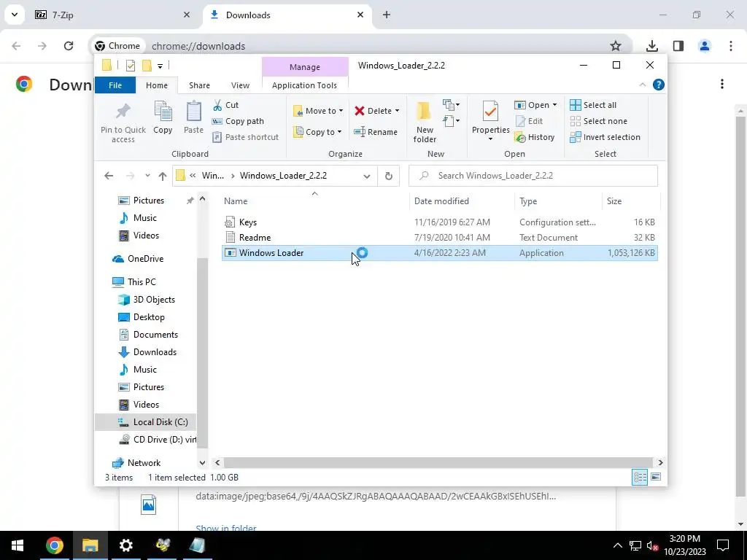
Task: Open Windows Start menu
Action: 18,545
